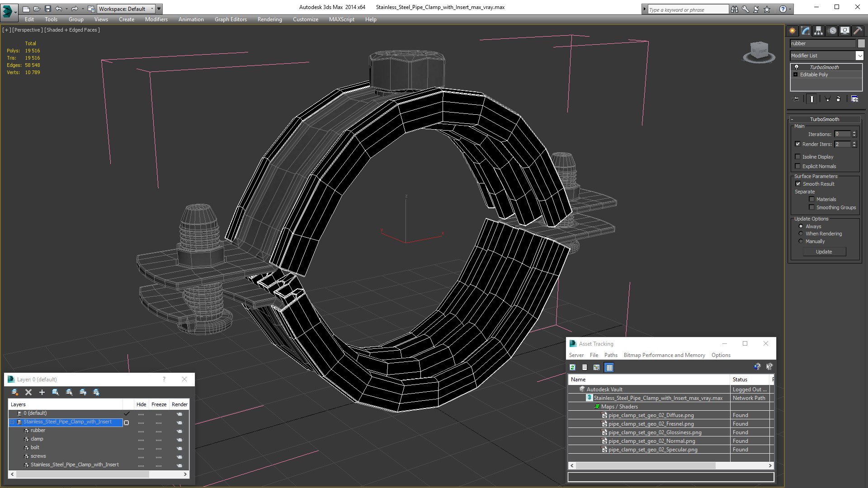
Task: Expand the Editable Poly stack entry
Action: coord(796,75)
